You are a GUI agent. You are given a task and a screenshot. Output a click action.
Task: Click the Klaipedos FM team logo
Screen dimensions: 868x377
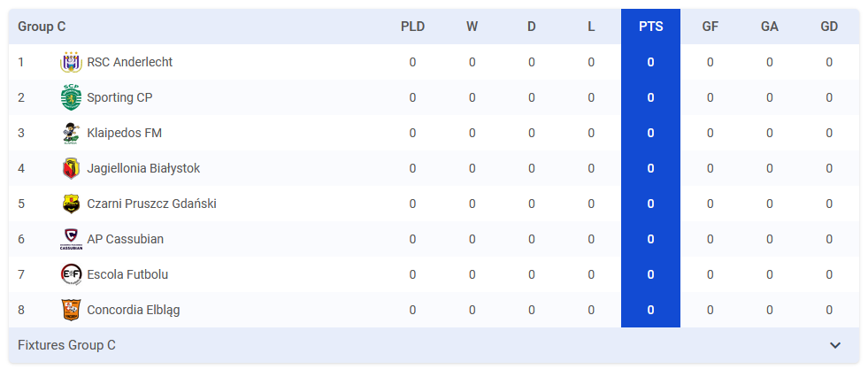(71, 133)
